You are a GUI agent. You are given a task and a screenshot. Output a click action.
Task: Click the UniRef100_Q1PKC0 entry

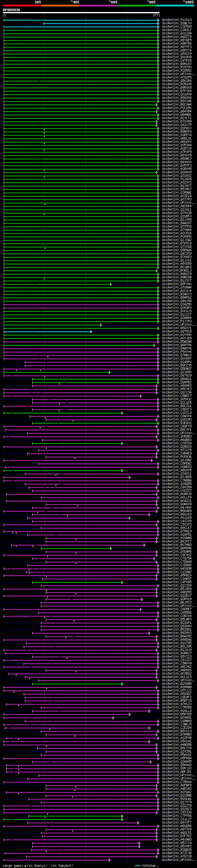(177, 128)
